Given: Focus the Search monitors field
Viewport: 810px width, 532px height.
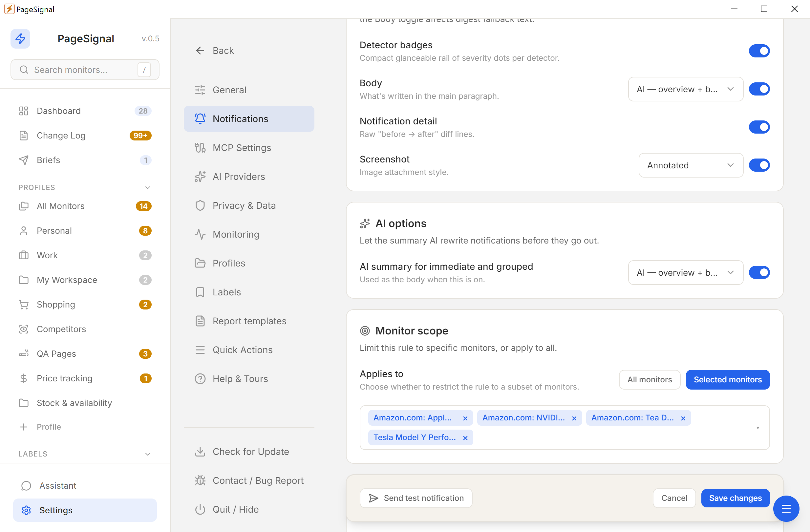Looking at the screenshot, I should [x=85, y=70].
